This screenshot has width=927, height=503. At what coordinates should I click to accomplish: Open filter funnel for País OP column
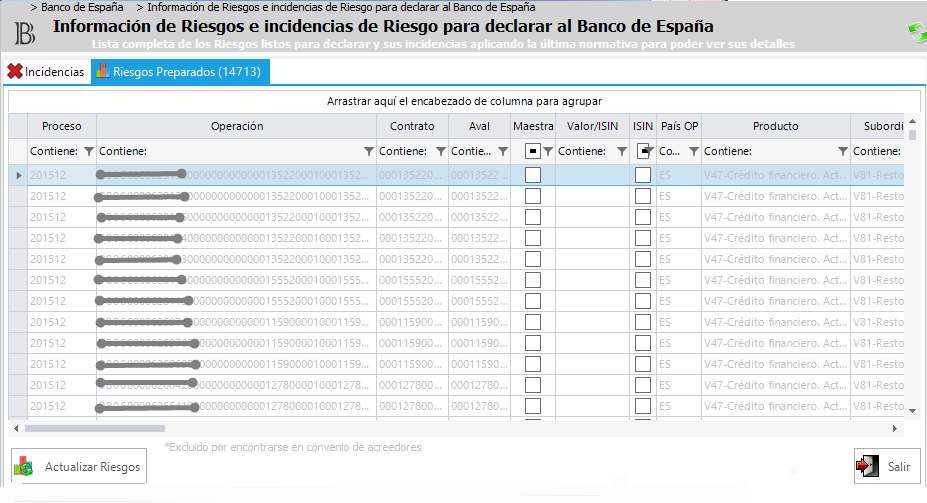pos(694,151)
